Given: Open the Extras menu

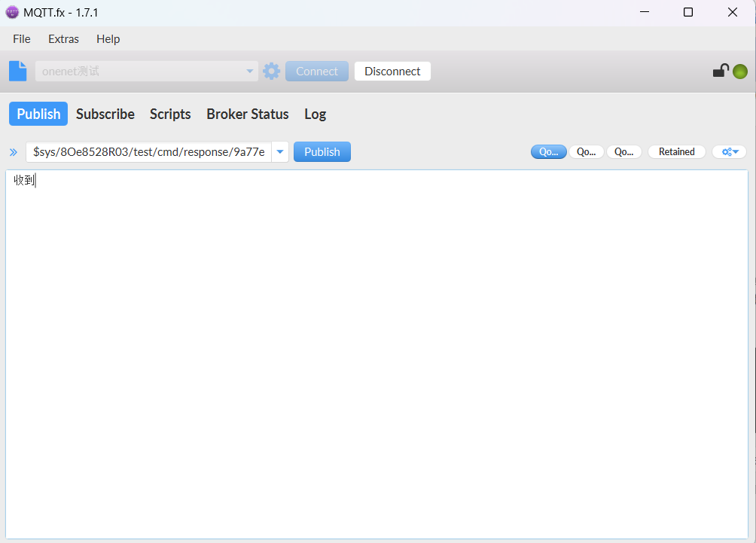Looking at the screenshot, I should [x=64, y=39].
